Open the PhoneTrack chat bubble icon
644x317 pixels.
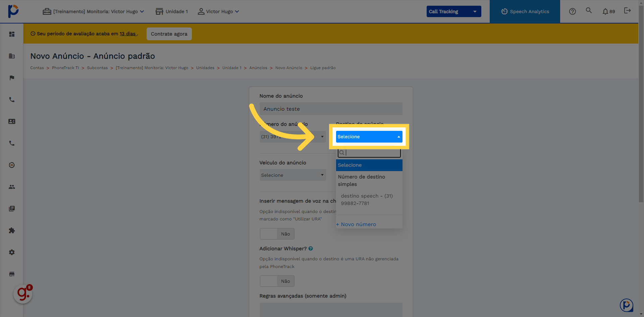pyautogui.click(x=626, y=305)
